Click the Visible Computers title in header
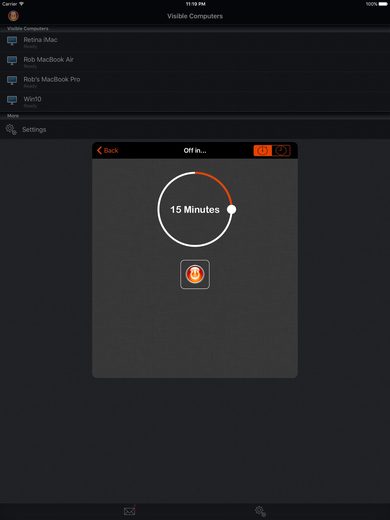 tap(195, 16)
